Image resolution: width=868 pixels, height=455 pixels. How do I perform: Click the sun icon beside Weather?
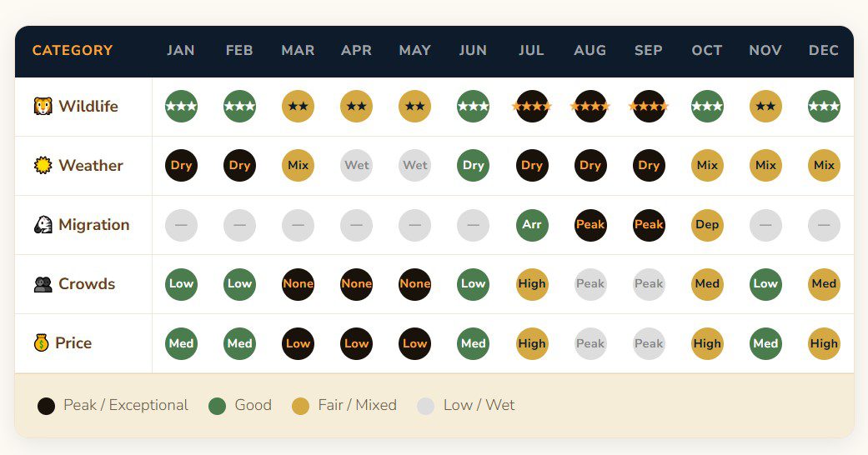click(43, 166)
